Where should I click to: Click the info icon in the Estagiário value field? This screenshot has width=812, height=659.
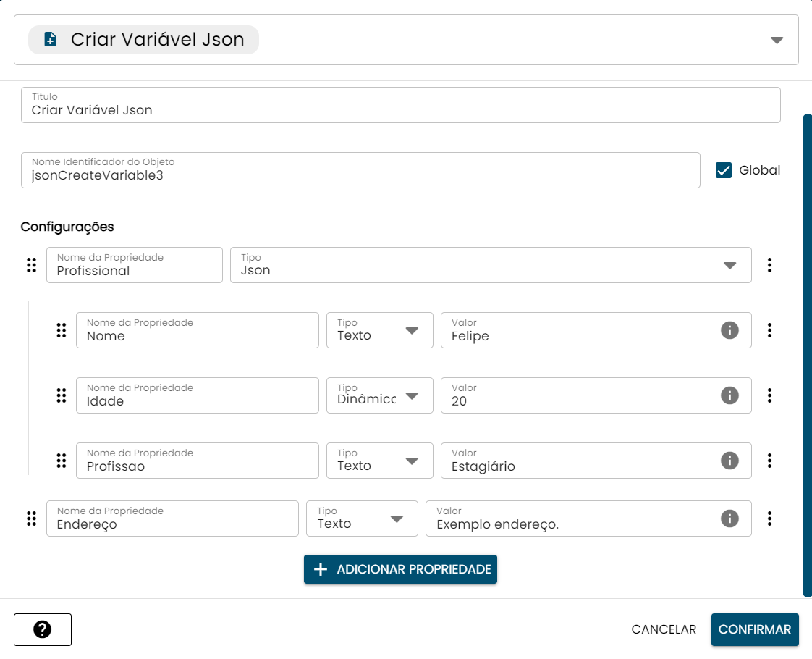(729, 461)
